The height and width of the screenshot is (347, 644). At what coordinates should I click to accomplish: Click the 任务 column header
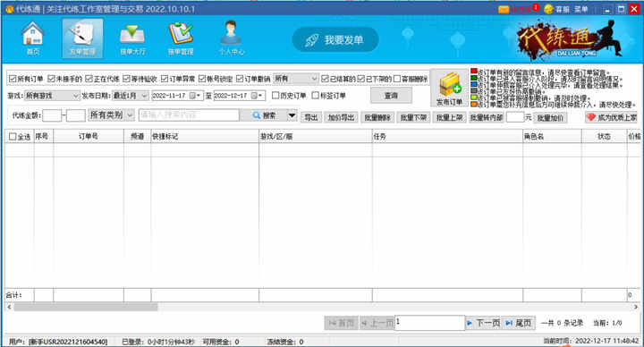pos(447,136)
